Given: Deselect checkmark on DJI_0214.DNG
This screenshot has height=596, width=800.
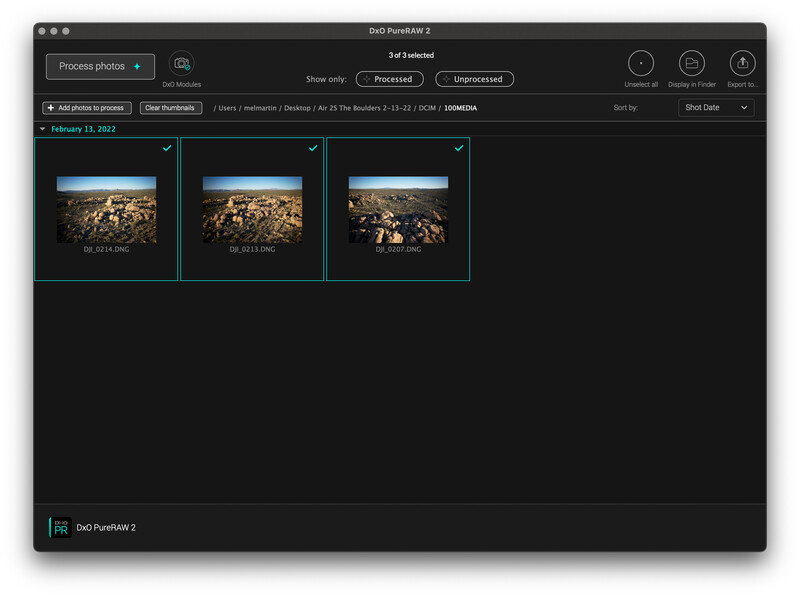Looking at the screenshot, I should pos(167,148).
